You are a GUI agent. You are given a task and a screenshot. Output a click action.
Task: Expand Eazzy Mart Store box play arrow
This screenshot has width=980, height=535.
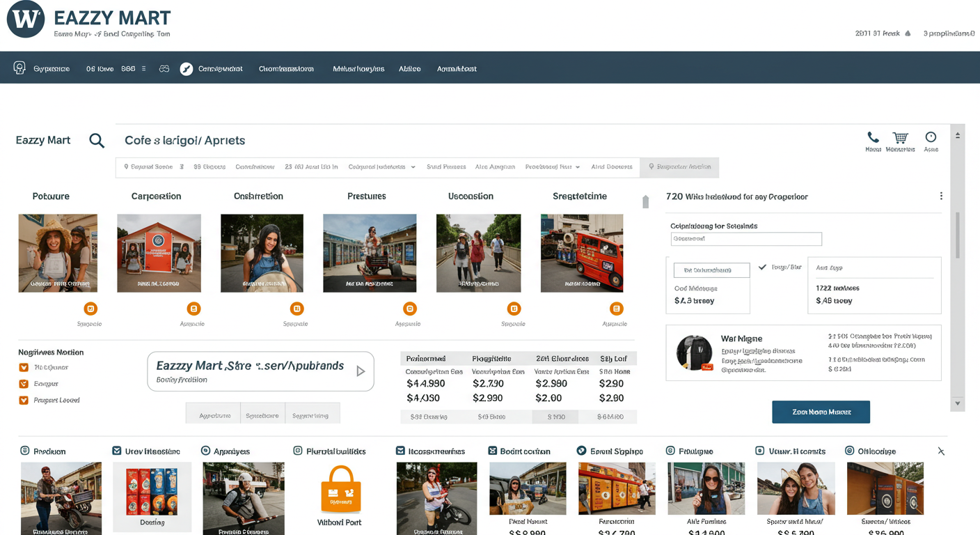[x=361, y=371]
